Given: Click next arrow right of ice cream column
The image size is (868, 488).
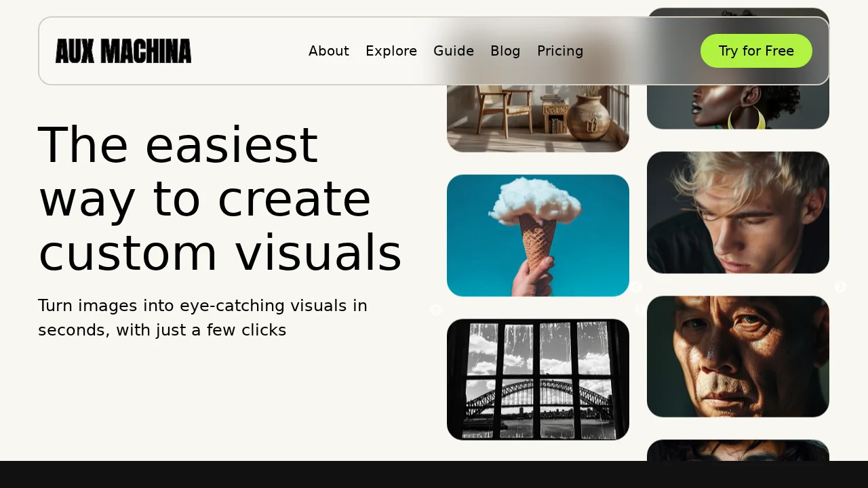Looking at the screenshot, I should (639, 310).
